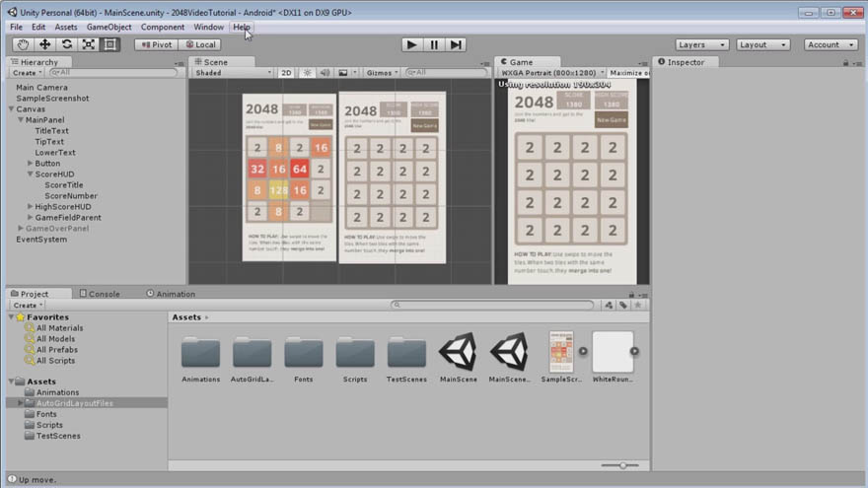Toggle Maximize on Play in Game view

click(x=629, y=73)
